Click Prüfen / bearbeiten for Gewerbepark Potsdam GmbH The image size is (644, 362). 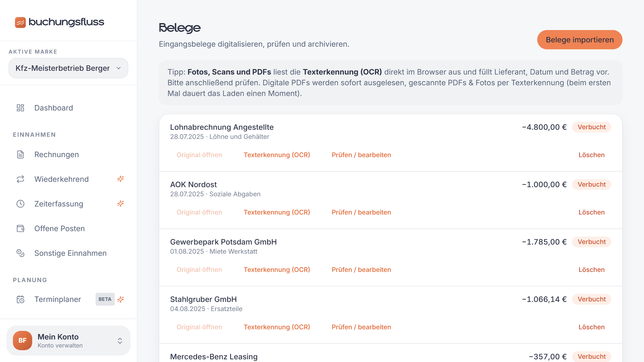[361, 270]
